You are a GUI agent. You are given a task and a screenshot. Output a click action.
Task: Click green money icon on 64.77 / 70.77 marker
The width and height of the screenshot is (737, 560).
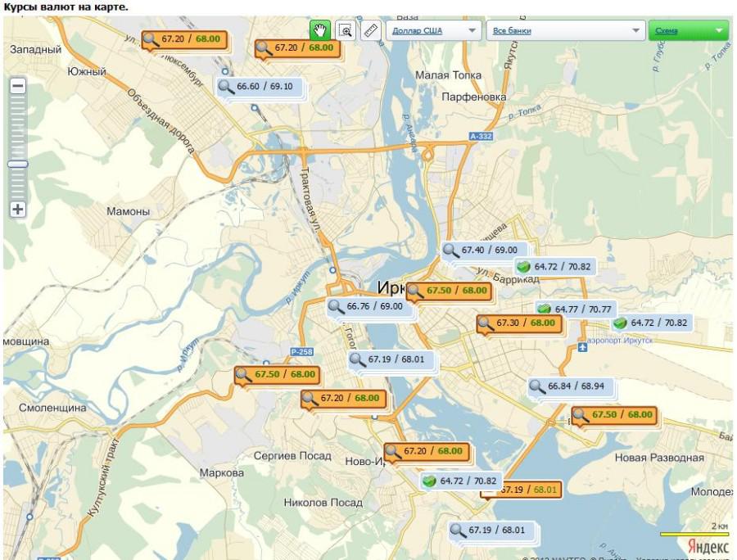(544, 309)
